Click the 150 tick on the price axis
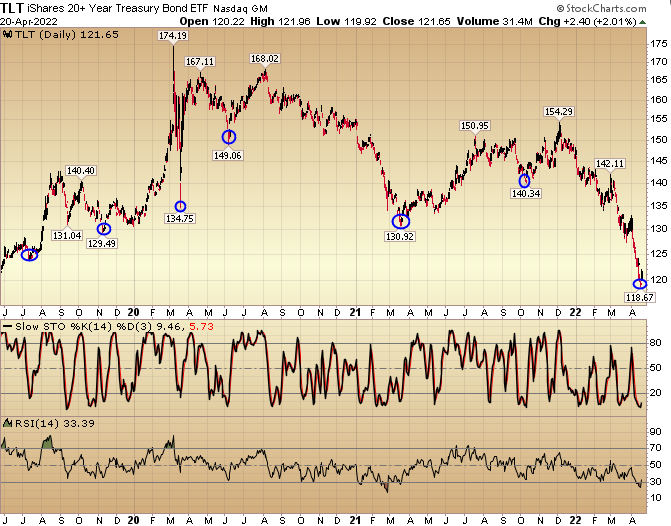Image resolution: width=671 pixels, height=526 pixels. (x=659, y=140)
